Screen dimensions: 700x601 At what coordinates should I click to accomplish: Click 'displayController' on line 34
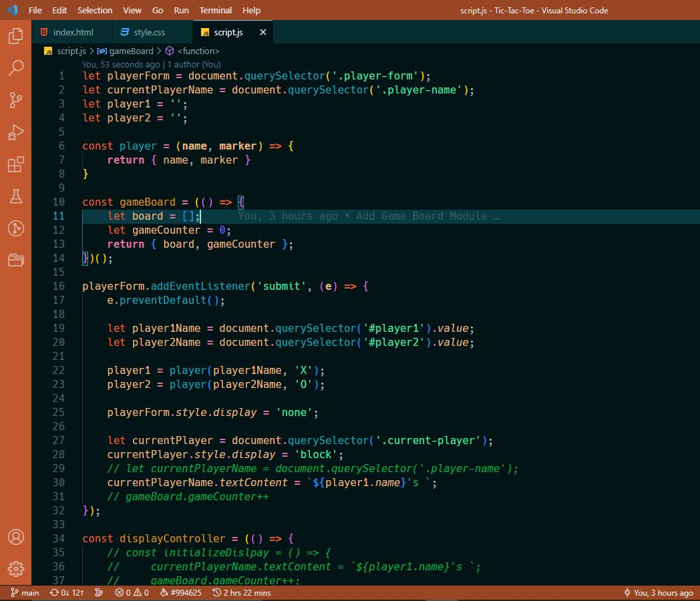click(172, 538)
